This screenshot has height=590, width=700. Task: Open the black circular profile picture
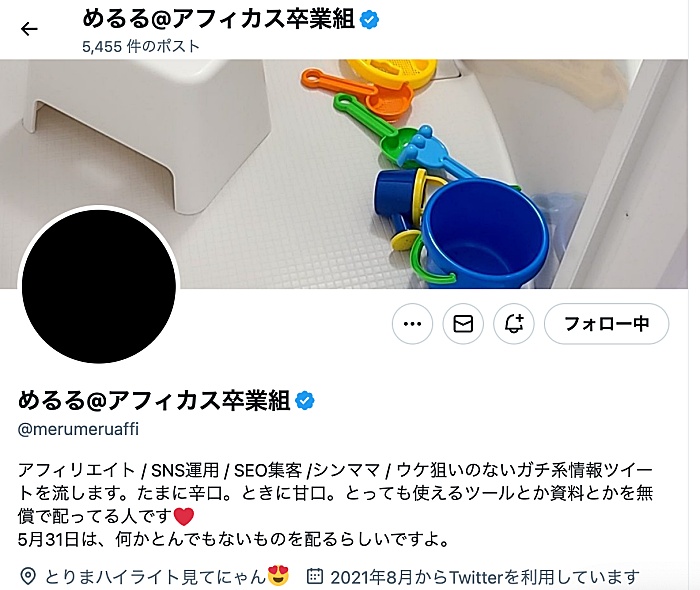pyautogui.click(x=99, y=286)
